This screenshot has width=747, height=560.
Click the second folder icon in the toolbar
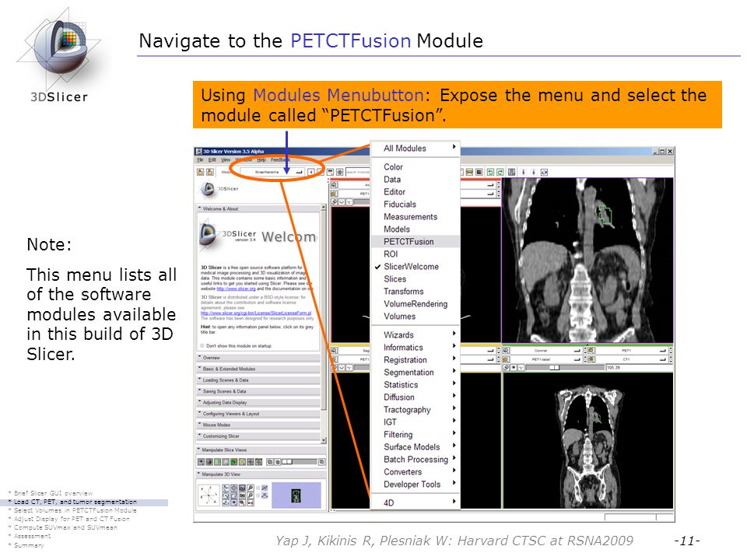point(209,172)
